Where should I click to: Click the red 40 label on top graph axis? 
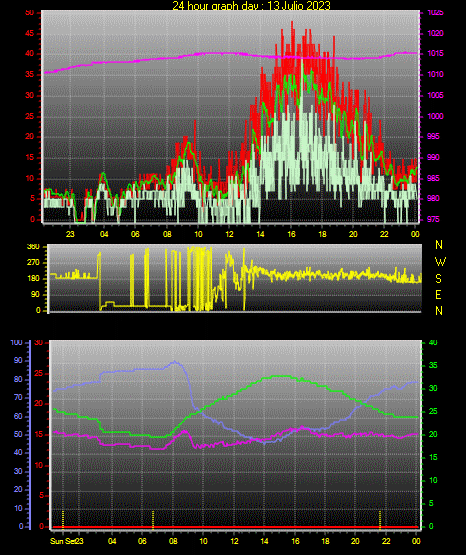coord(30,53)
